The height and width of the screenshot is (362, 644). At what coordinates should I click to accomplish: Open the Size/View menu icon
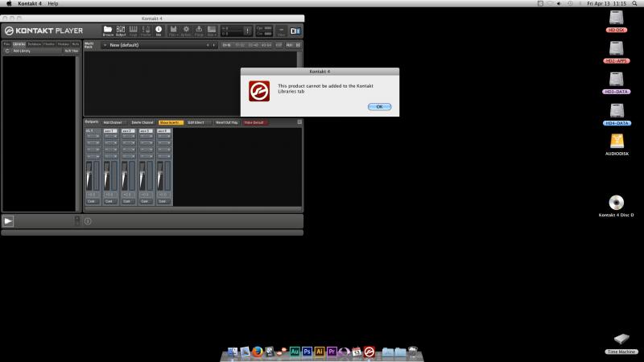tap(212, 31)
